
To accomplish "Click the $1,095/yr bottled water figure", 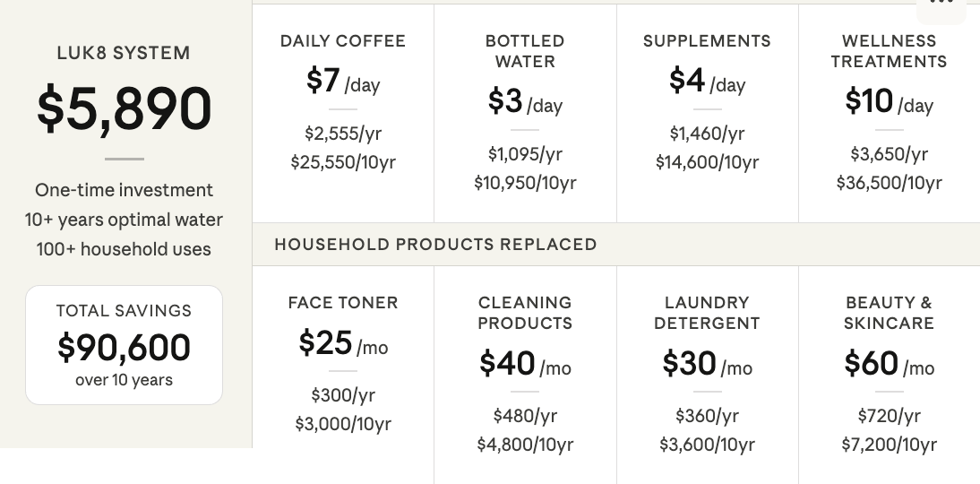I will [525, 154].
